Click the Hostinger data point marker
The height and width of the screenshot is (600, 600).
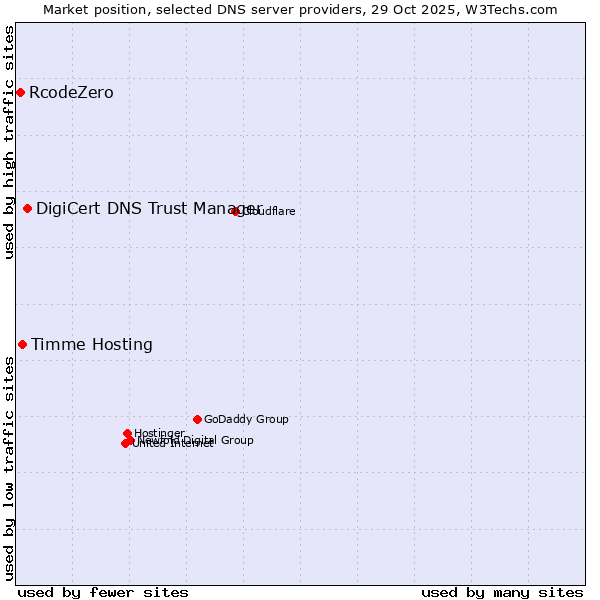[x=127, y=433]
